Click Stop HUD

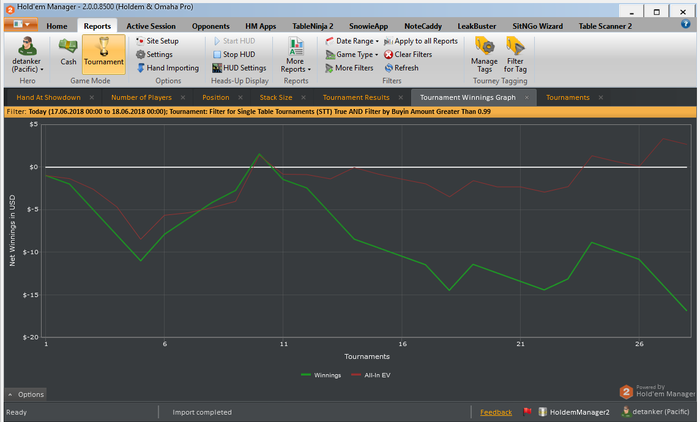point(234,54)
